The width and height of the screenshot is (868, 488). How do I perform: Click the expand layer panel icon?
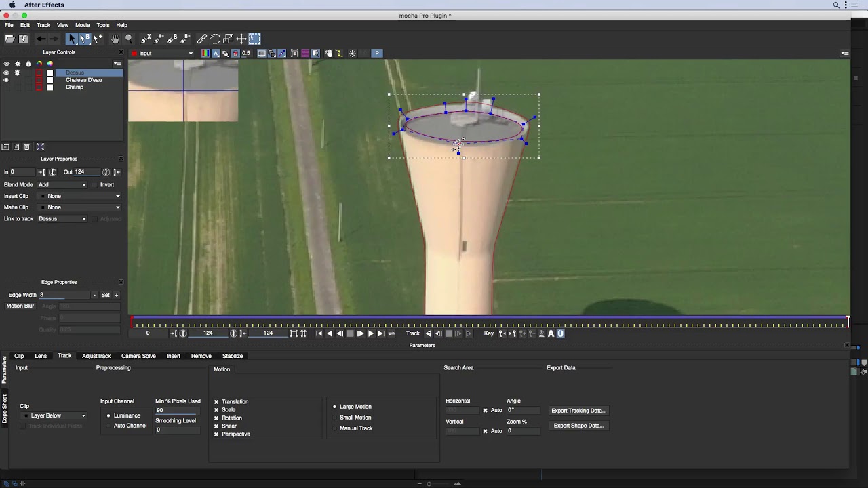click(40, 147)
